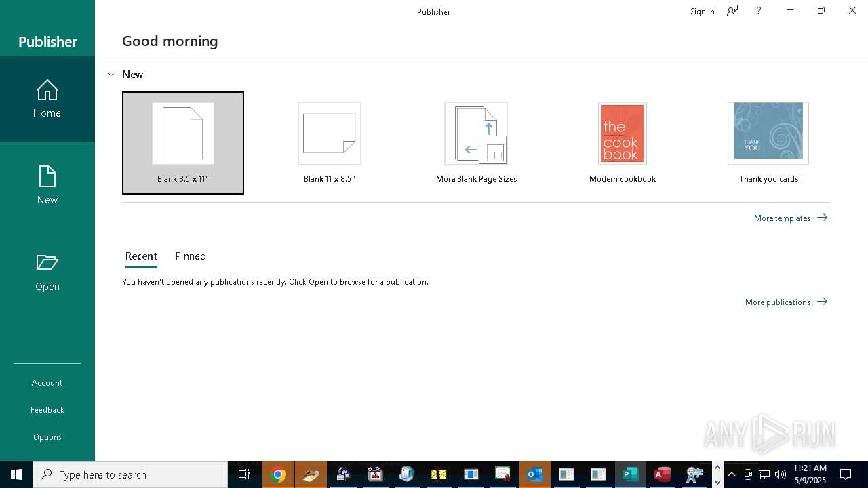Screen dimensions: 868x488
Task: Pick the Modern cookbook template
Action: click(x=623, y=143)
